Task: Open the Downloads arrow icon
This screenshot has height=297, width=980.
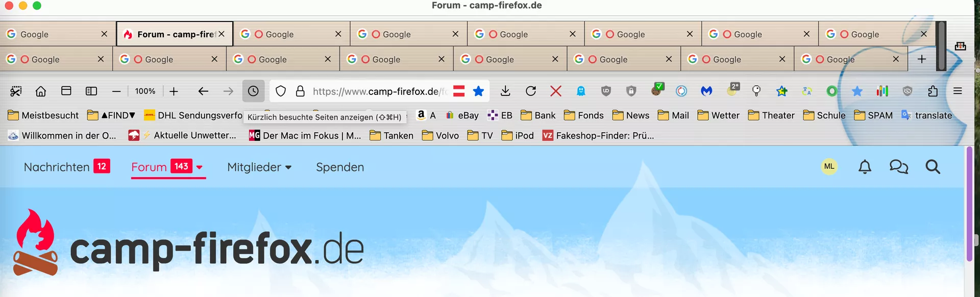Action: tap(505, 91)
